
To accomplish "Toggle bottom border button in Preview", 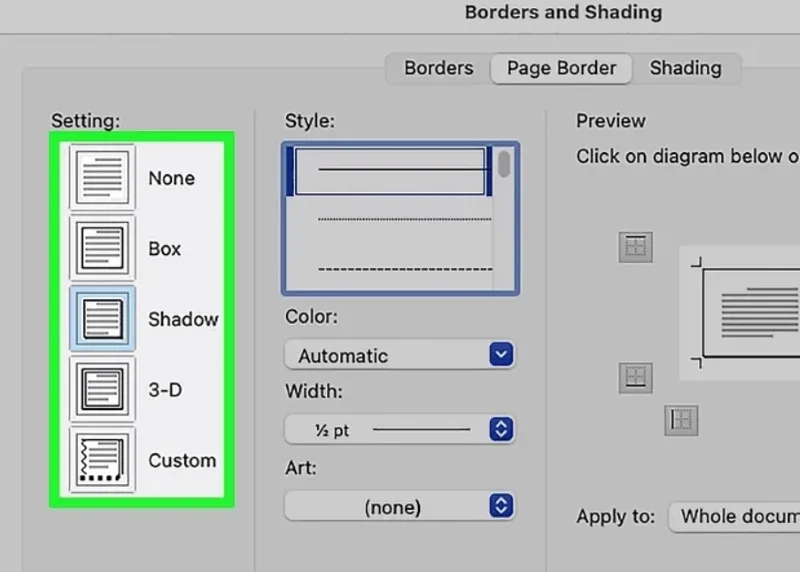I will coord(635,378).
